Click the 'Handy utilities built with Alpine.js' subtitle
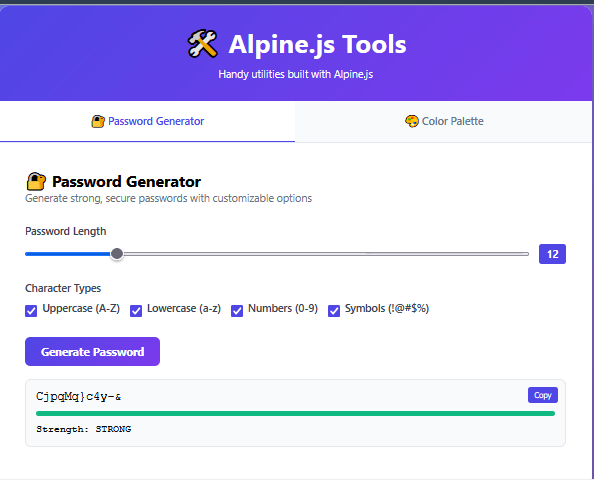 [x=295, y=74]
